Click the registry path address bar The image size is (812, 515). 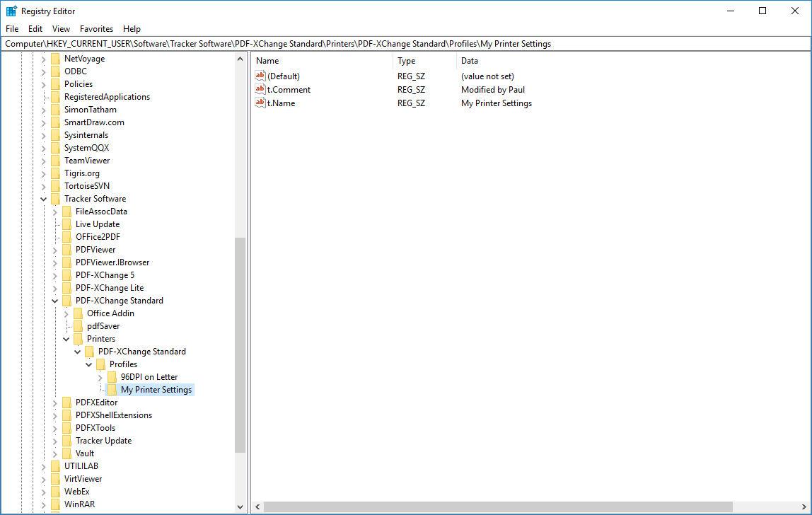tap(406, 44)
